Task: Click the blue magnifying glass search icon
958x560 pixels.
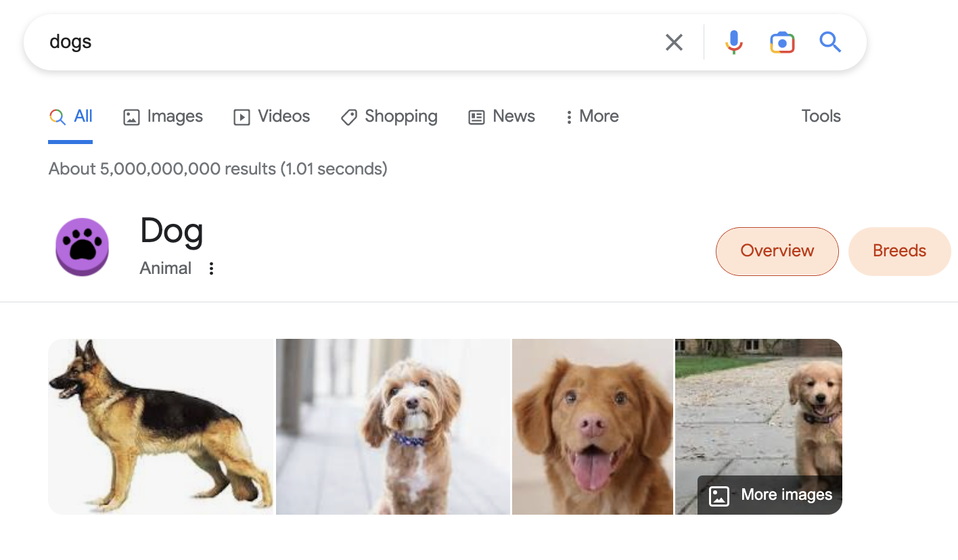Action: click(830, 43)
